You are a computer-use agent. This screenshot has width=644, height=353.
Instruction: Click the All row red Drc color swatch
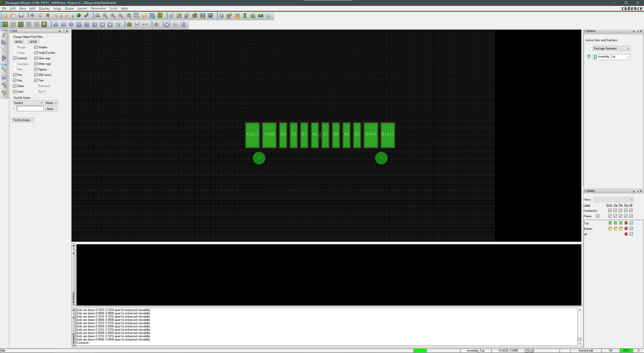click(x=626, y=234)
